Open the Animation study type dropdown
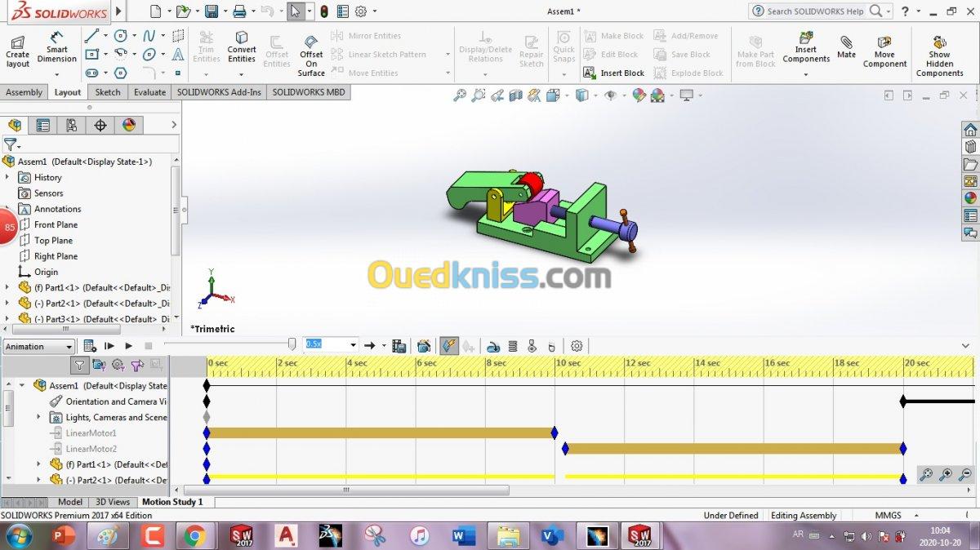This screenshot has height=550, width=980. [x=38, y=347]
